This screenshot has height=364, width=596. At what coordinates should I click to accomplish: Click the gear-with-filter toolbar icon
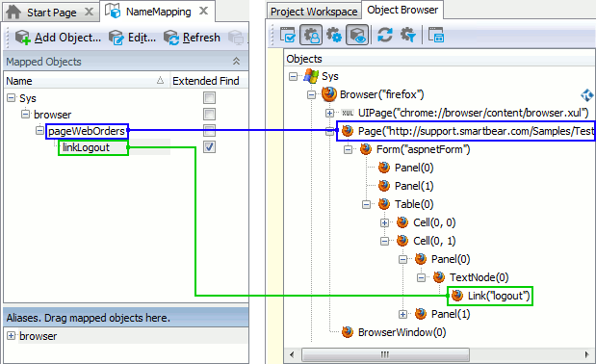(408, 36)
